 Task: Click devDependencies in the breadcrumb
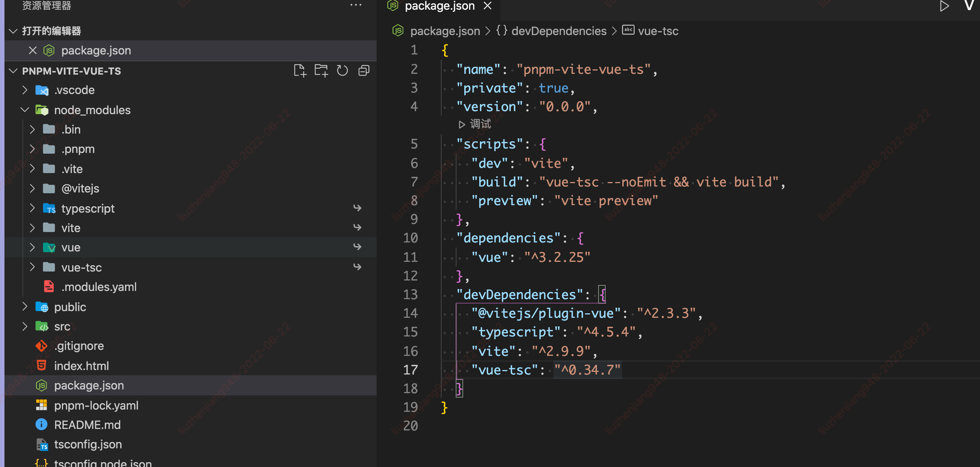(559, 31)
